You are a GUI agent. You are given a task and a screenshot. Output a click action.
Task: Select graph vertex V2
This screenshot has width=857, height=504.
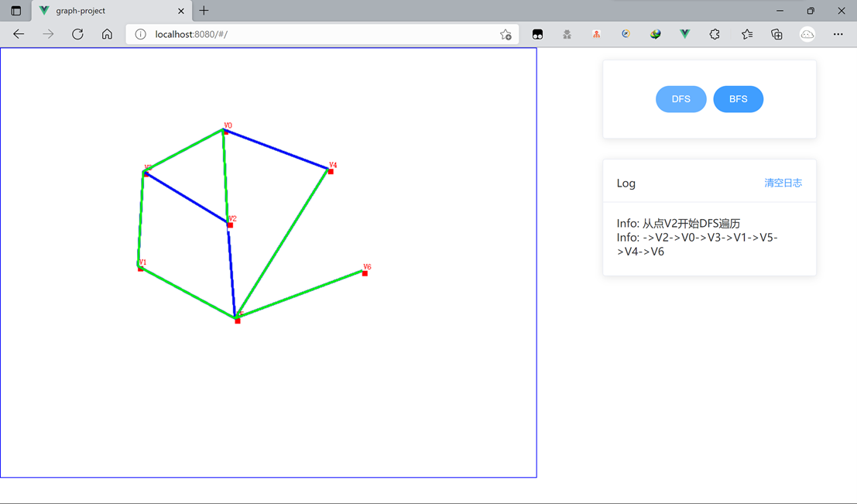point(230,225)
